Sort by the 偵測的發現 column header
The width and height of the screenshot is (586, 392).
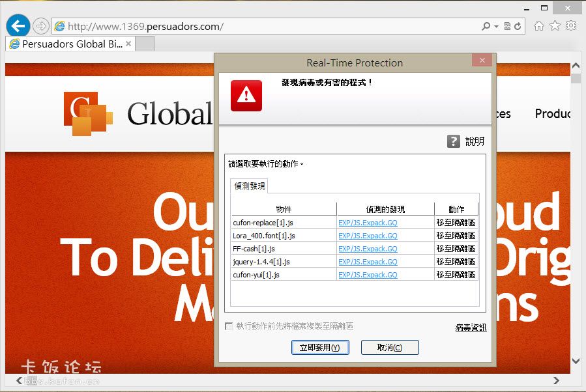[385, 209]
